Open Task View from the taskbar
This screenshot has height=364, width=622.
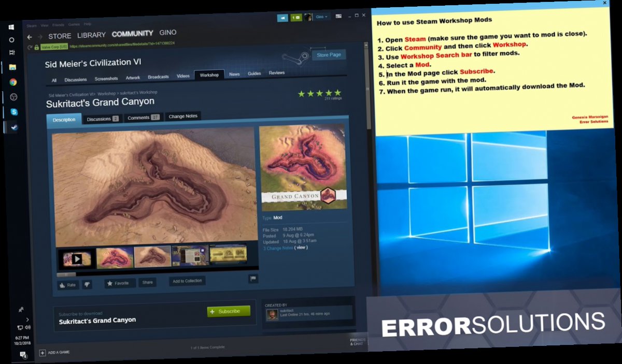tap(12, 53)
